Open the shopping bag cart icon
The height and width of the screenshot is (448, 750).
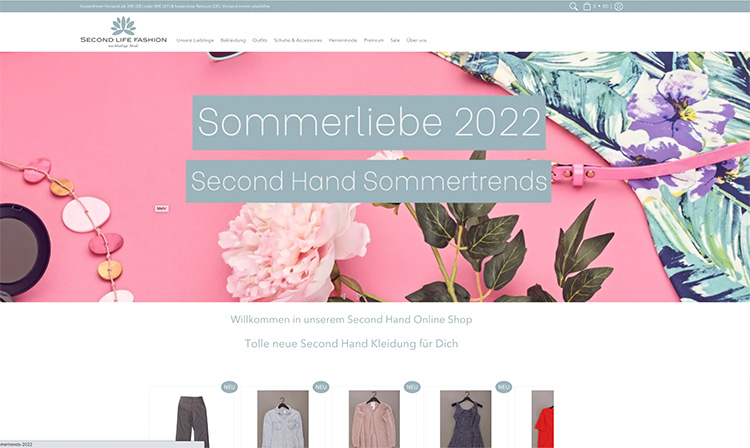587,6
